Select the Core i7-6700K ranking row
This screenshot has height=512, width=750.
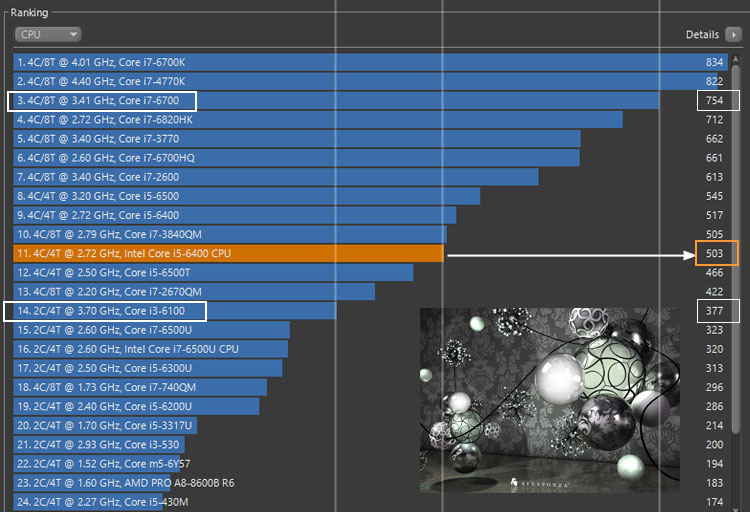[371, 62]
